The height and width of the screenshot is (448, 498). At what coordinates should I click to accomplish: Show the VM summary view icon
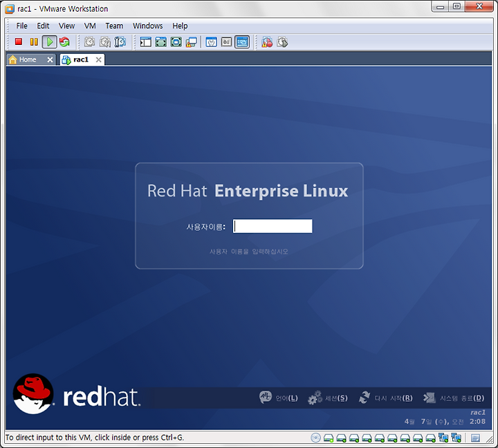click(x=211, y=41)
